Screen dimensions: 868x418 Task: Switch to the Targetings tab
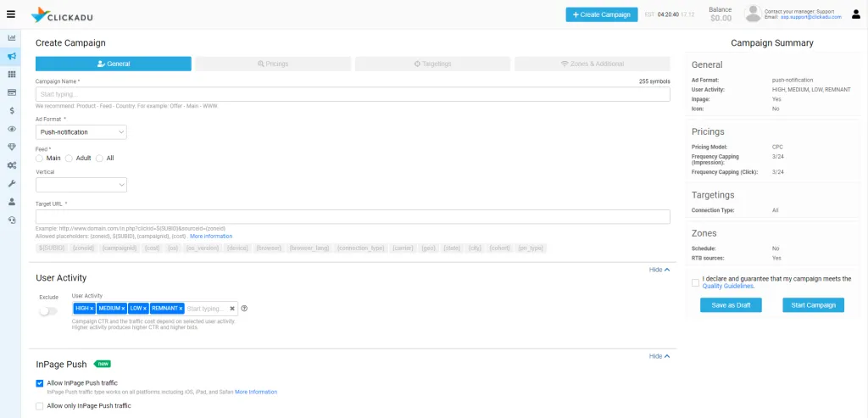432,64
